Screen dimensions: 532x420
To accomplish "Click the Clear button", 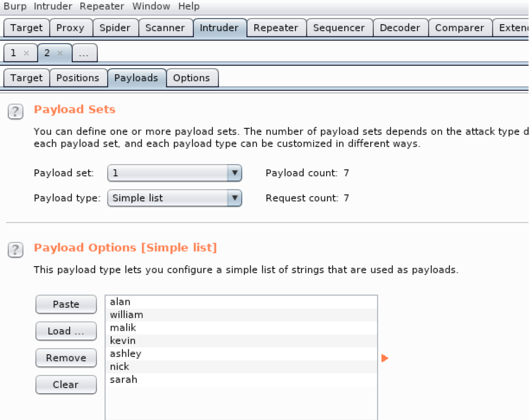I will click(x=66, y=385).
